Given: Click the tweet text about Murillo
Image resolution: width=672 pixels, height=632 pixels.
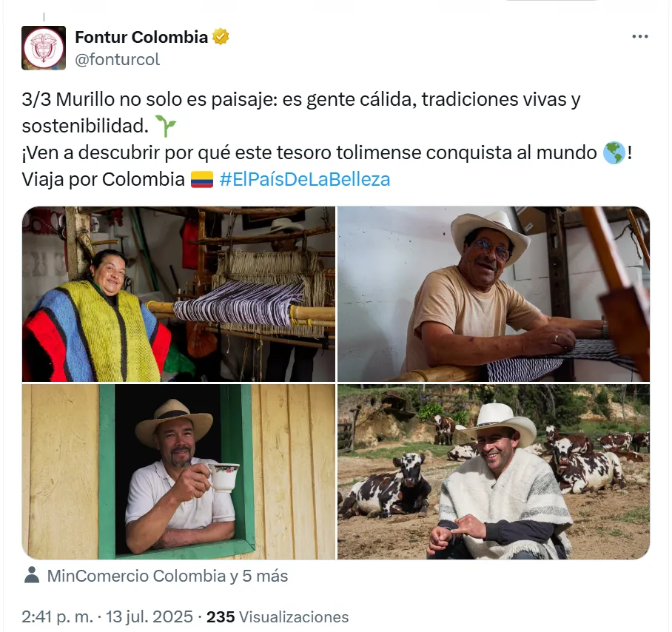Looking at the screenshot, I should click(327, 139).
